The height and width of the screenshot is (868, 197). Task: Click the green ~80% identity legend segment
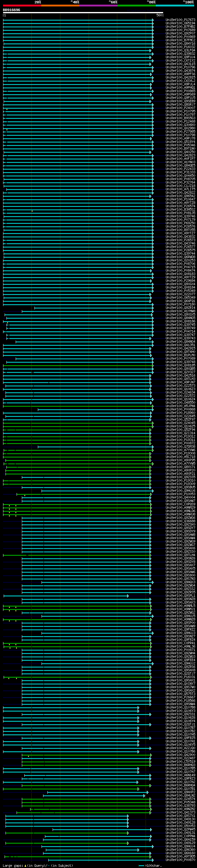(137, 6)
